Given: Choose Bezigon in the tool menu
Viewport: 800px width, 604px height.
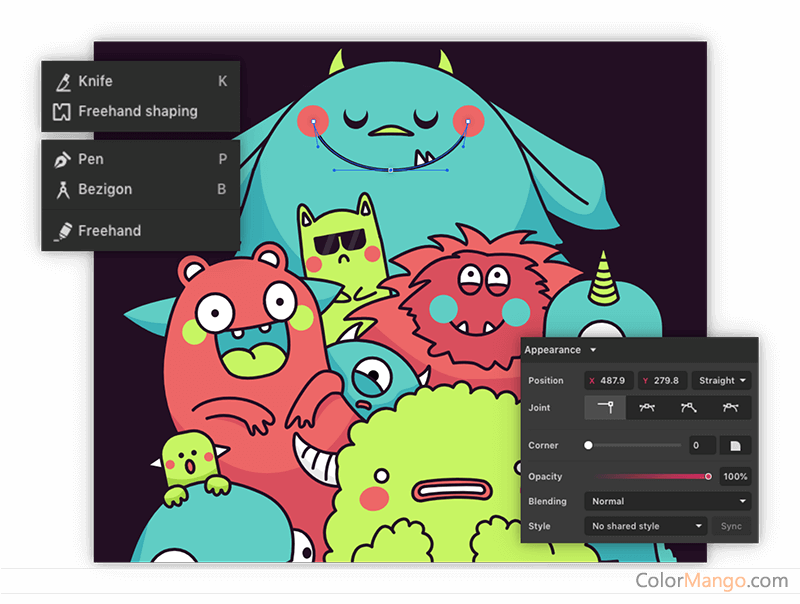Looking at the screenshot, I should (x=104, y=189).
